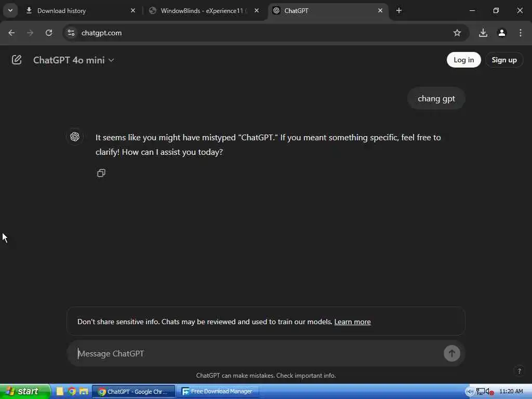This screenshot has height=399, width=532.
Task: Open a new browser tab
Action: pos(399,11)
